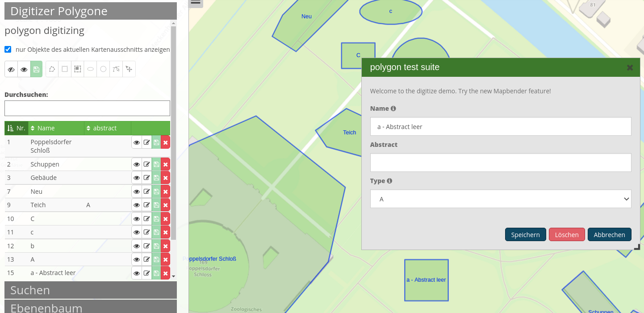This screenshot has width=644, height=313.
Task: Click the ellipse labeled c on map
Action: click(391, 11)
